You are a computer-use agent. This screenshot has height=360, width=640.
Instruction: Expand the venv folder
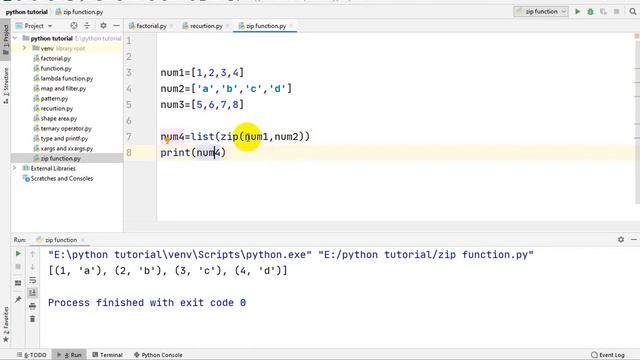[x=24, y=48]
